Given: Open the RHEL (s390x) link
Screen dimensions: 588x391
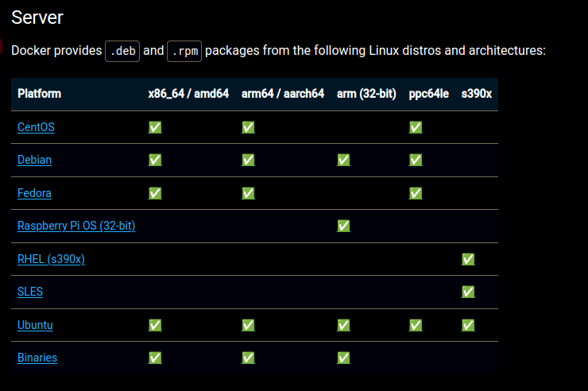Looking at the screenshot, I should pyautogui.click(x=51, y=259).
